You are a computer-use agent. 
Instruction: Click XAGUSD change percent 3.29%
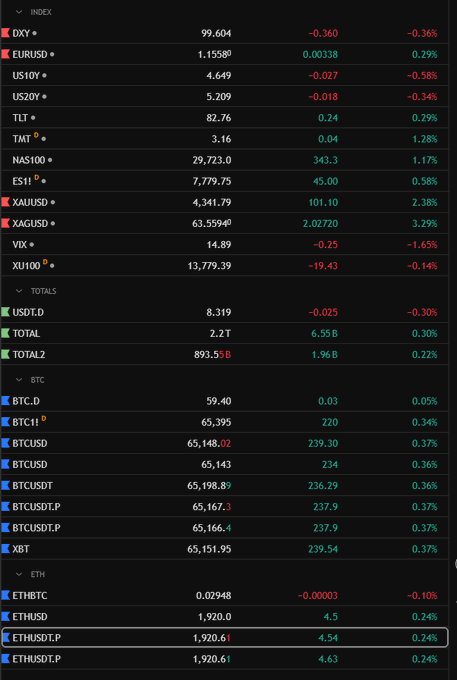pos(424,224)
